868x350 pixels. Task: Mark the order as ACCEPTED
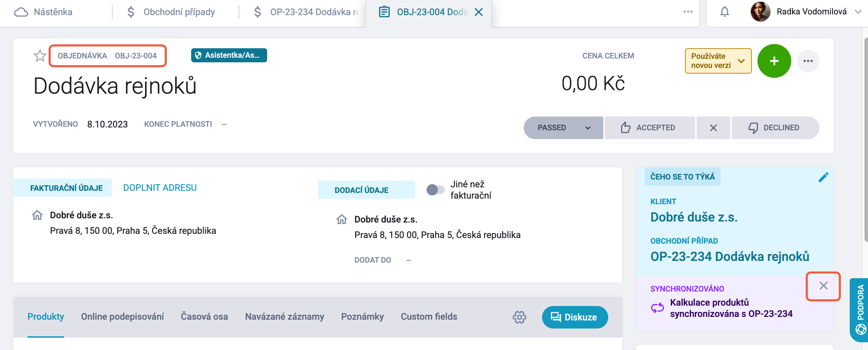pos(649,127)
